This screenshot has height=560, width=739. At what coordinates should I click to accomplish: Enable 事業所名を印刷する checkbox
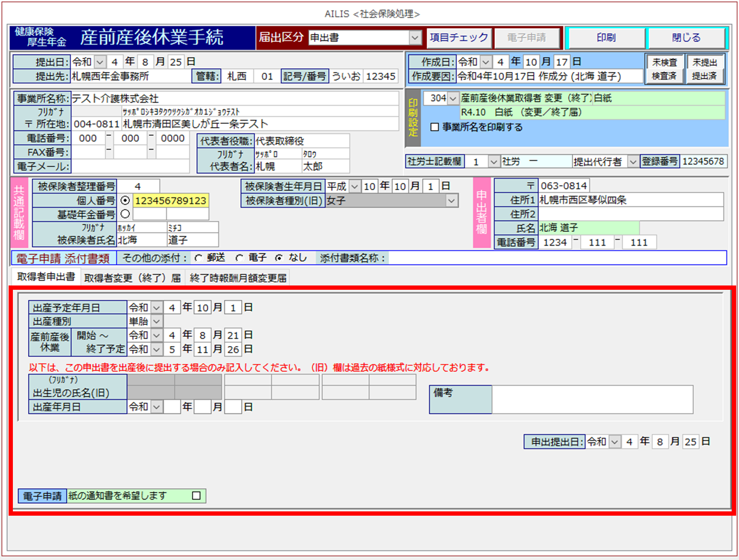pos(434,127)
